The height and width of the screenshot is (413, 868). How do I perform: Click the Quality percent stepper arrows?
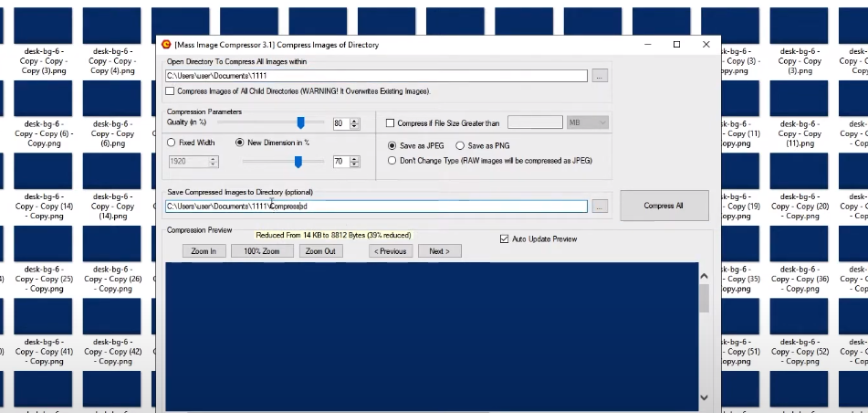(355, 123)
